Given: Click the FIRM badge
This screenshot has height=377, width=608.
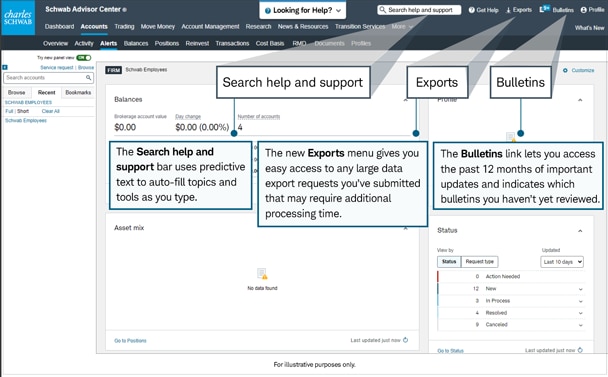Looking at the screenshot, I should coord(113,70).
